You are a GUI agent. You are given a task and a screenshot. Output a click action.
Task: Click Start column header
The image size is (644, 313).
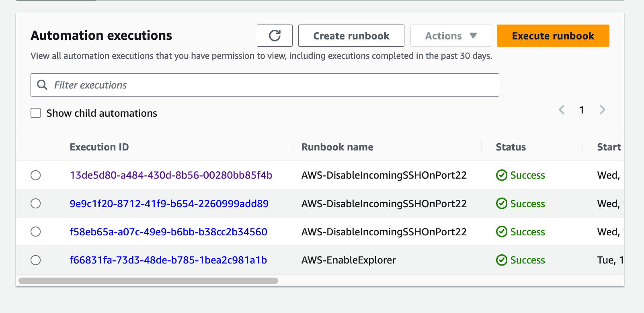[609, 147]
